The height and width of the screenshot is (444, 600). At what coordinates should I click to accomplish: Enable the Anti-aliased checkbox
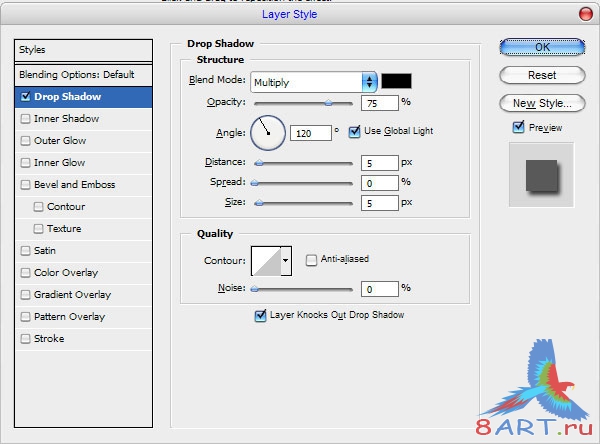(311, 260)
